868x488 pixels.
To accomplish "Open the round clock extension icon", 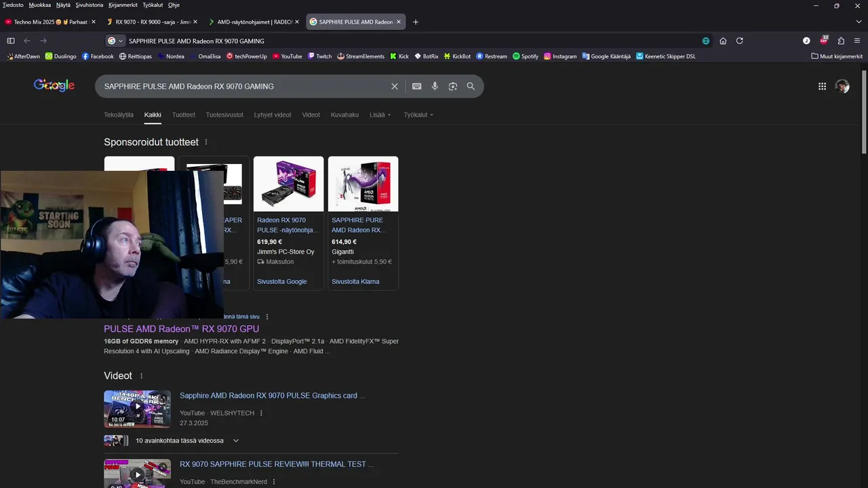I will [x=806, y=41].
